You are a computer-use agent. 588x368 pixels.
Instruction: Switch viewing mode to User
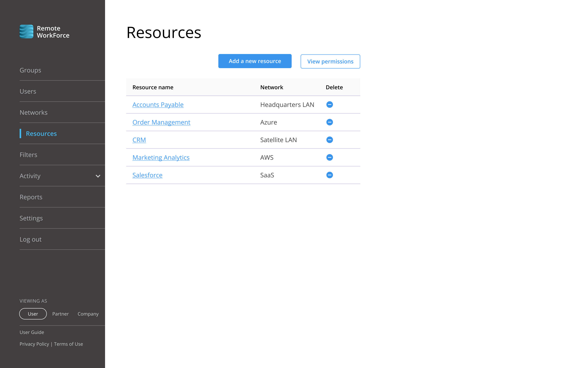click(x=33, y=314)
